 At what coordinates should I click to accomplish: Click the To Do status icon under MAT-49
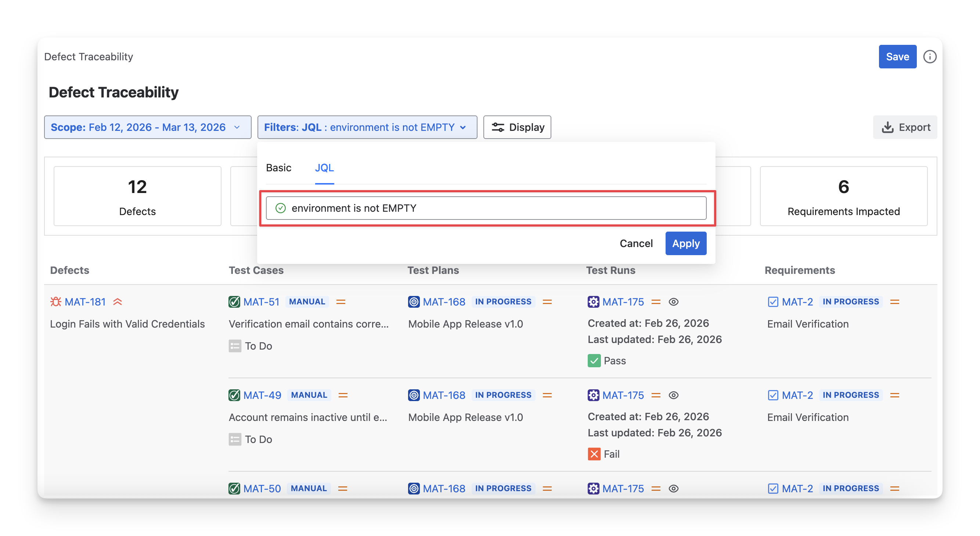(235, 439)
